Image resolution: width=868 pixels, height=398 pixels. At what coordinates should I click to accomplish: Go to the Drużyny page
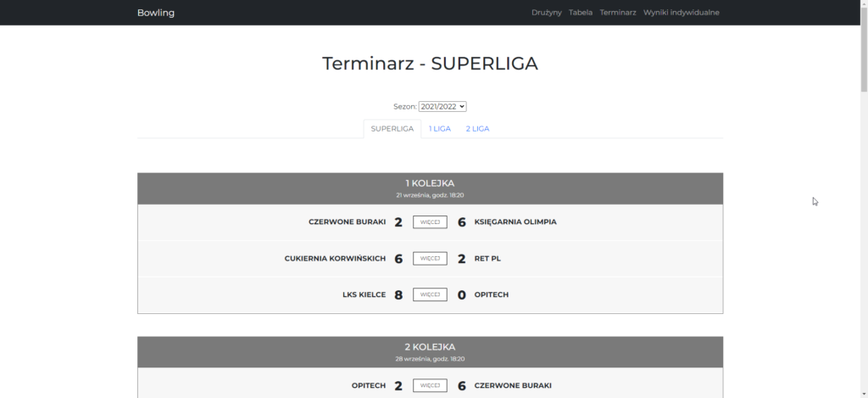point(547,12)
